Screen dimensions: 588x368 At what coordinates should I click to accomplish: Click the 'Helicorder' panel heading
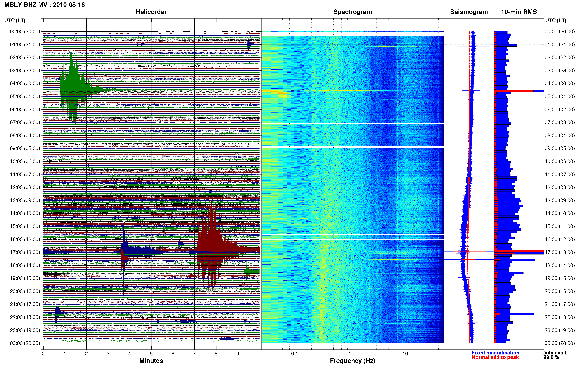151,12
